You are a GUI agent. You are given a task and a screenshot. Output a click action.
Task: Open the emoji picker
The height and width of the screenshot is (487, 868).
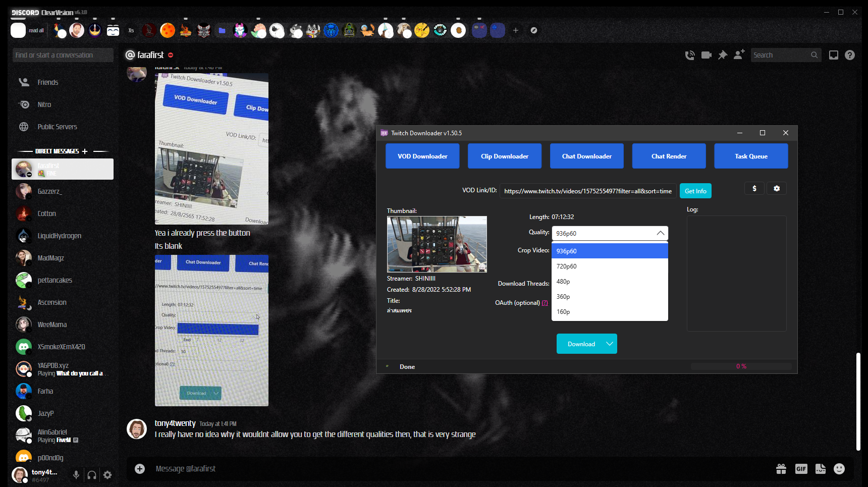(839, 469)
